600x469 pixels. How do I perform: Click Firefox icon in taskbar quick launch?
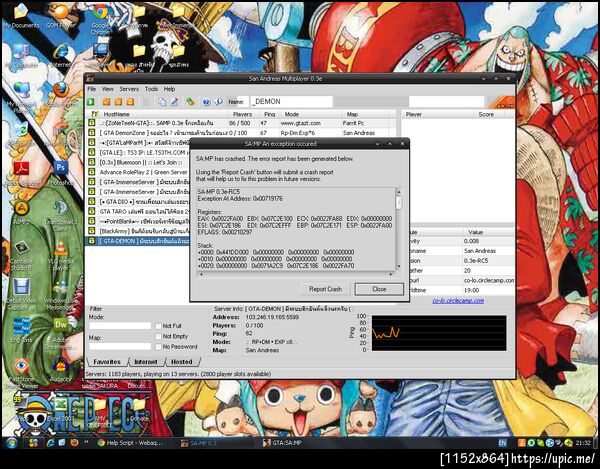click(x=74, y=443)
